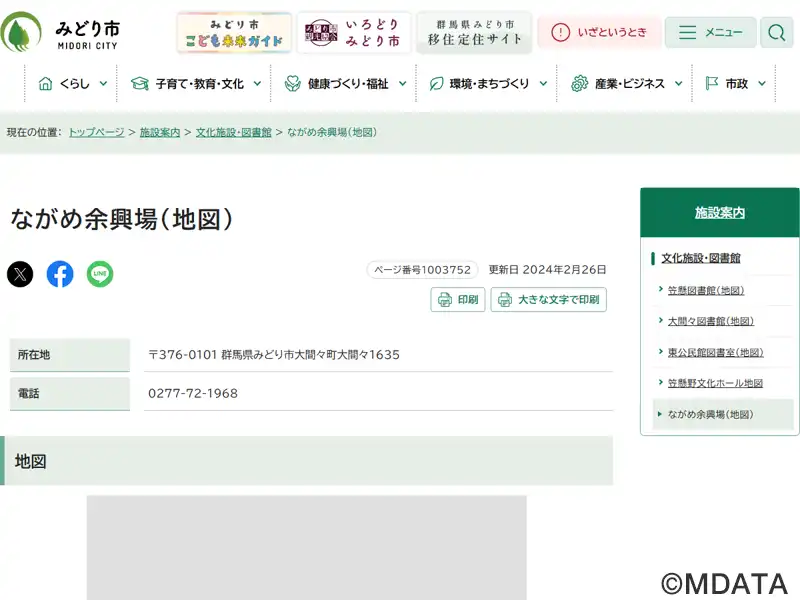Click the 更新日 2024年2月26日 text
This screenshot has width=800, height=600.
547,270
